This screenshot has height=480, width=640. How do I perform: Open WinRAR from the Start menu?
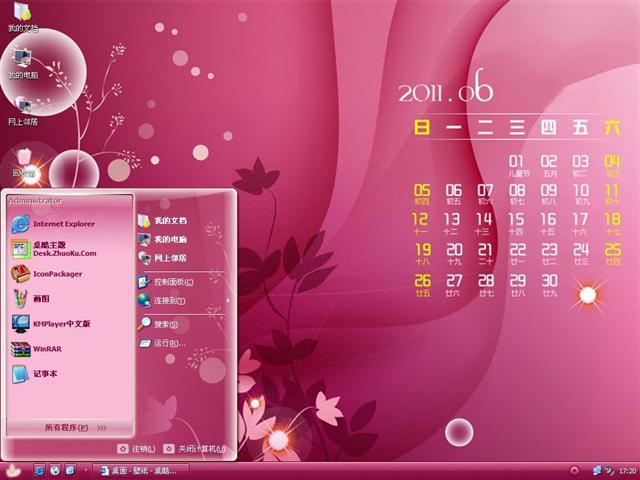pyautogui.click(x=70, y=349)
